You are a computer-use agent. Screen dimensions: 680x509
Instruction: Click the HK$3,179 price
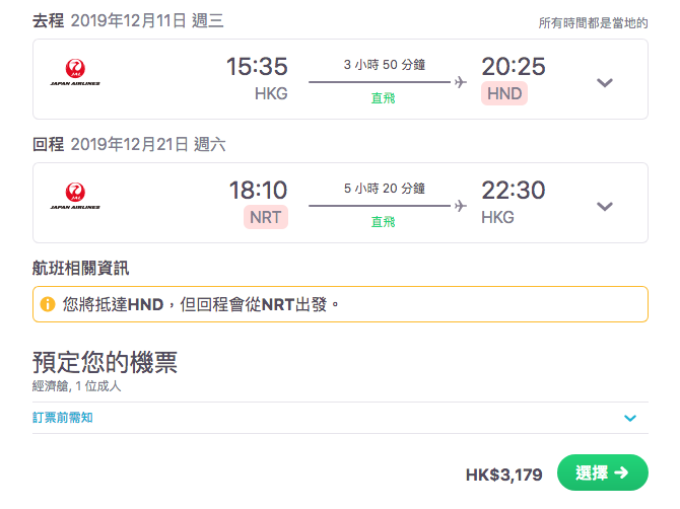504,474
